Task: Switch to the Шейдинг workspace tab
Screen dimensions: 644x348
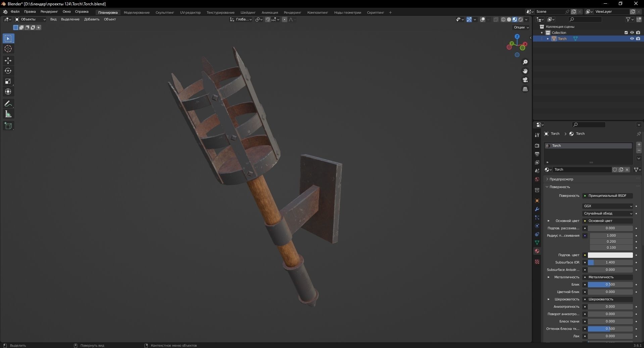Action: [x=248, y=12]
